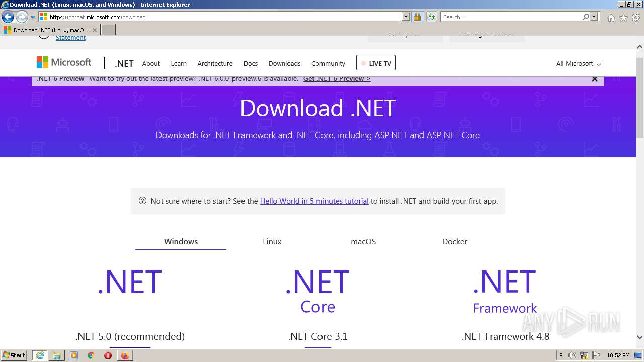The height and width of the screenshot is (362, 644).
Task: Open the Community menu item
Action: (x=328, y=64)
